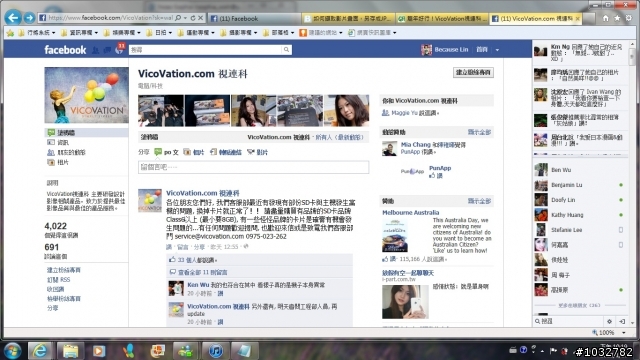Open the Facebook account dropdown arrow

(x=497, y=50)
